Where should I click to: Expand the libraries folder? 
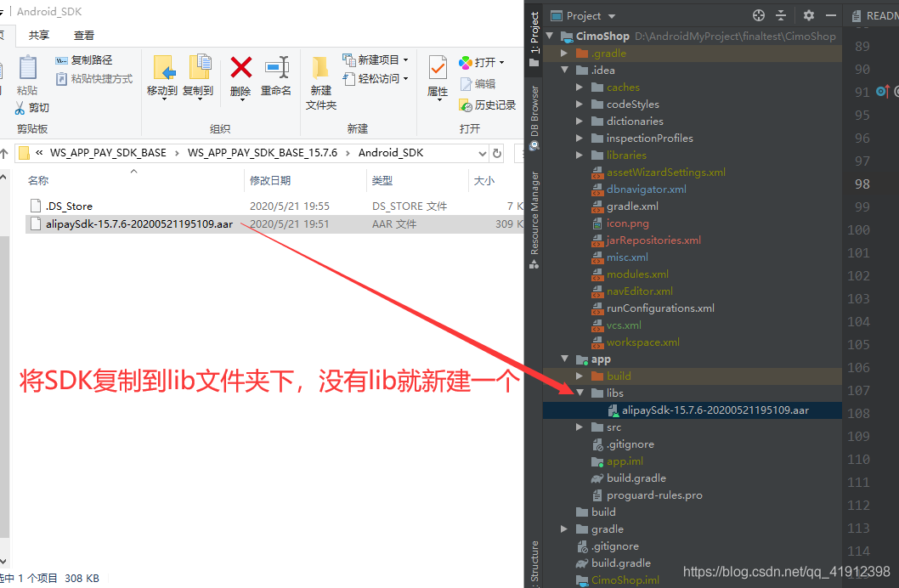click(x=579, y=155)
